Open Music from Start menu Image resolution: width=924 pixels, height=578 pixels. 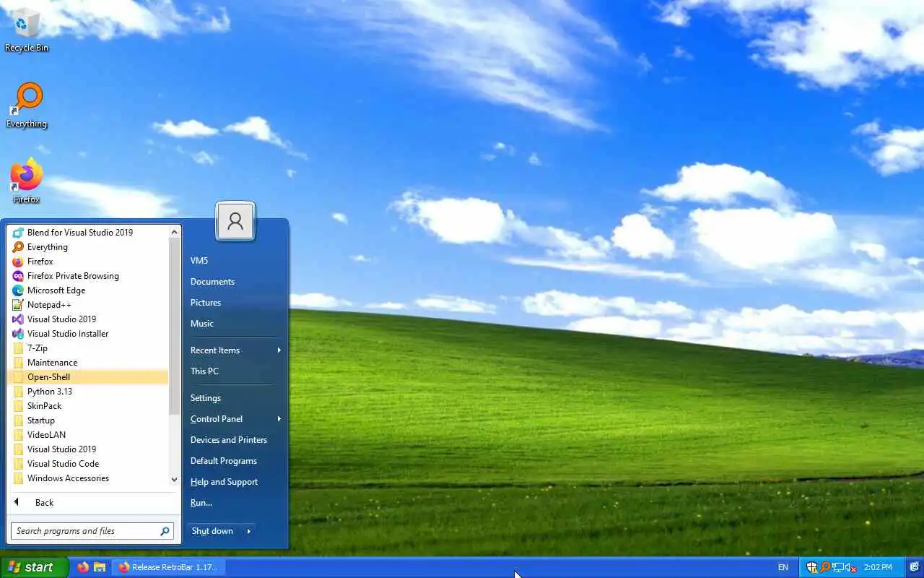click(x=235, y=324)
